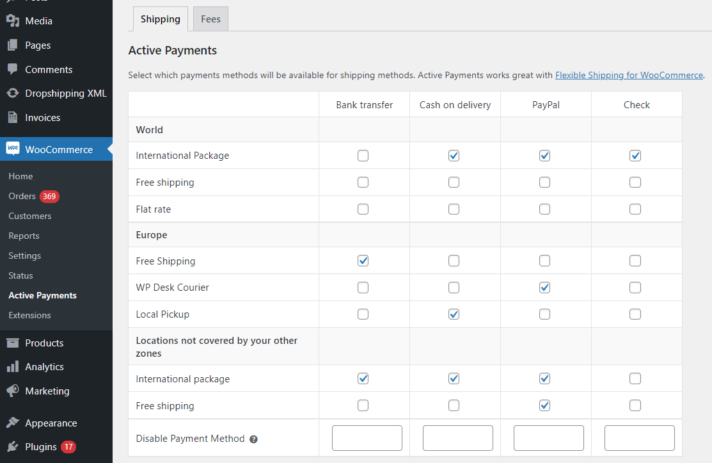Click the Orders 369 count badge
Image resolution: width=712 pixels, height=463 pixels.
[49, 196]
